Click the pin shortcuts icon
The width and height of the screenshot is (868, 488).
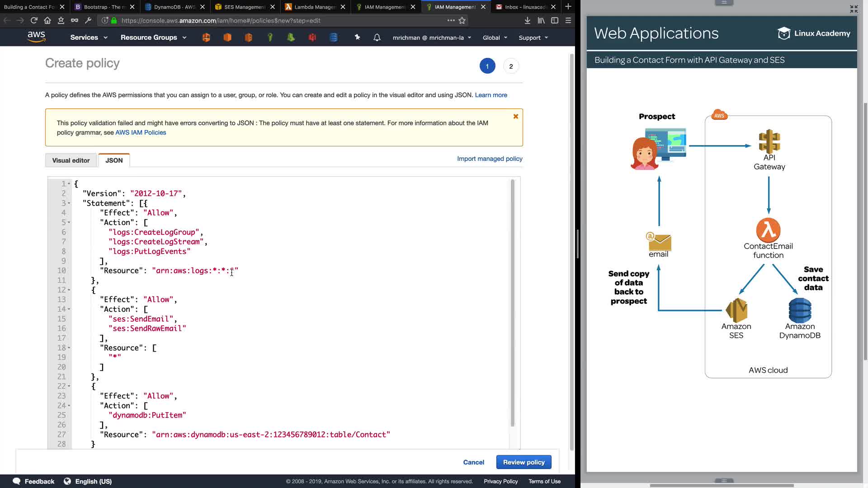coord(357,38)
